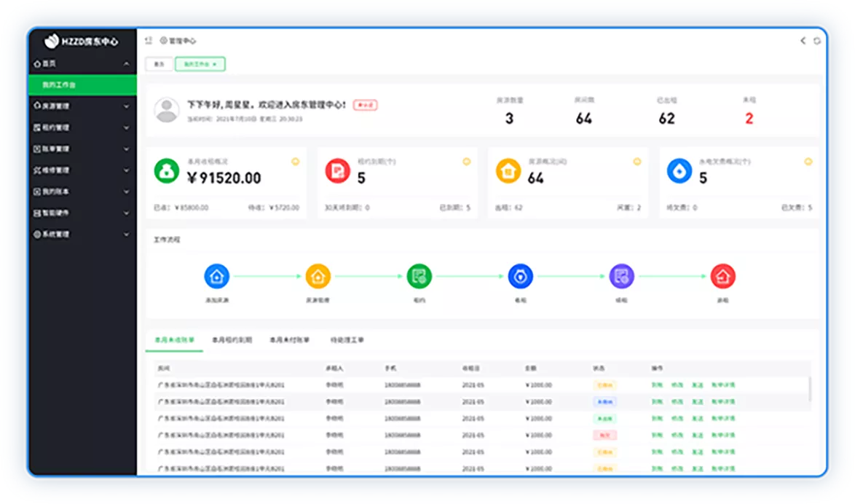Expand the 系统管理 sidebar chevron

(127, 235)
